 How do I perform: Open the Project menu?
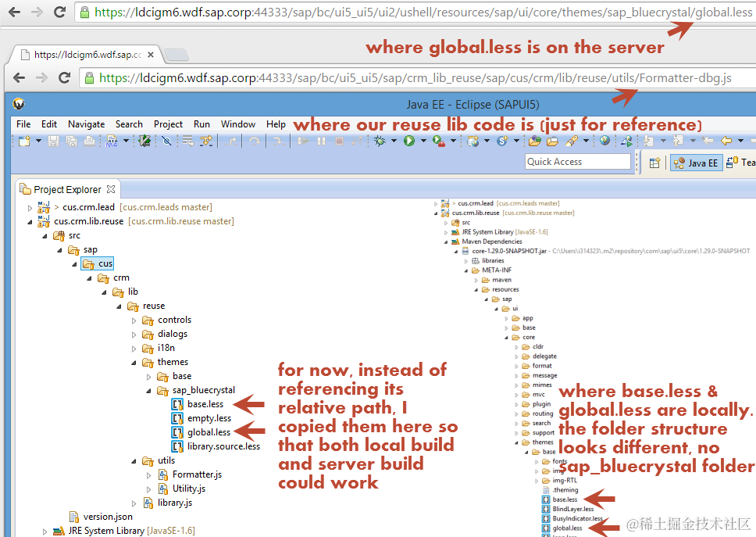click(x=168, y=124)
